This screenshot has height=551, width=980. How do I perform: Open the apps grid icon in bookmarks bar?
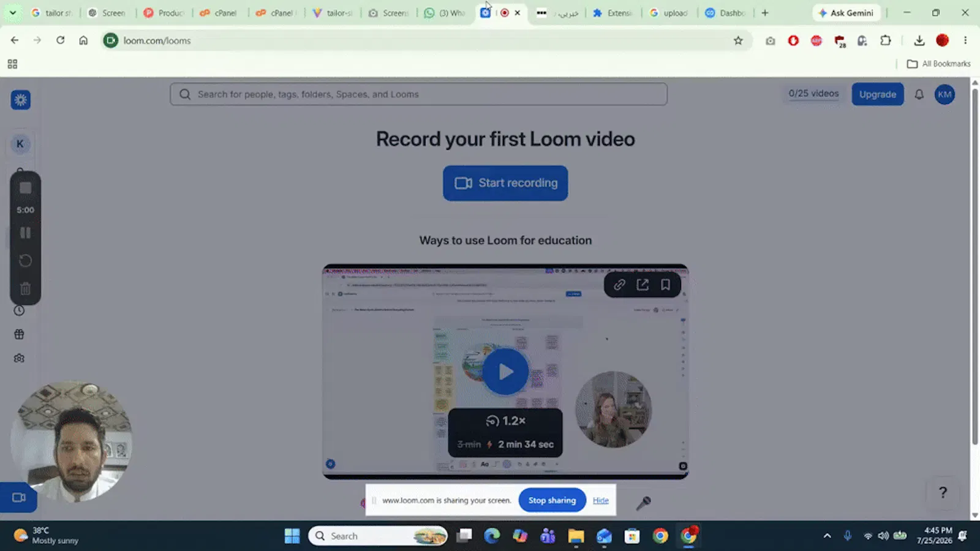[12, 64]
